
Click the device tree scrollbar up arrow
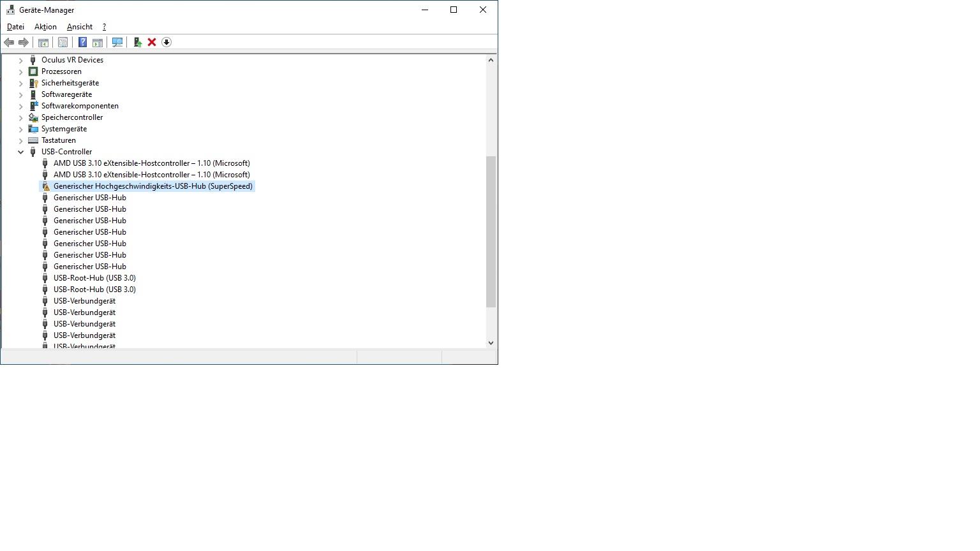[491, 60]
